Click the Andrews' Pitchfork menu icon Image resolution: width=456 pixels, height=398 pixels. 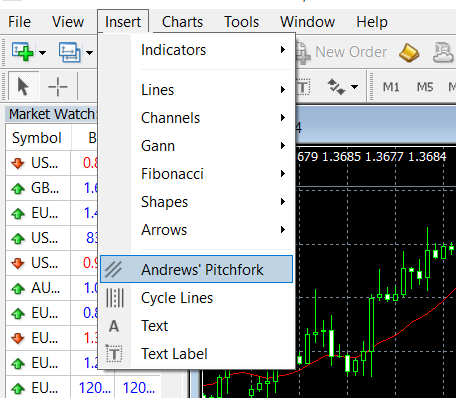coord(113,269)
